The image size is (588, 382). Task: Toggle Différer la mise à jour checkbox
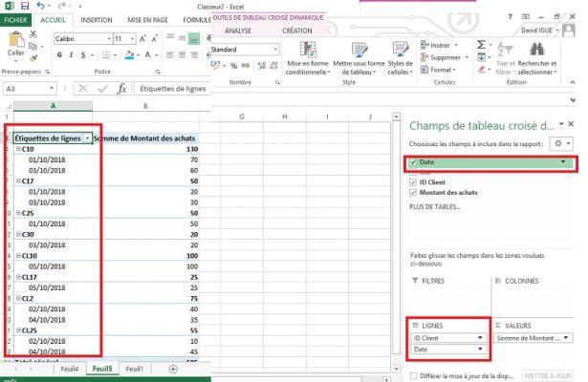(413, 375)
